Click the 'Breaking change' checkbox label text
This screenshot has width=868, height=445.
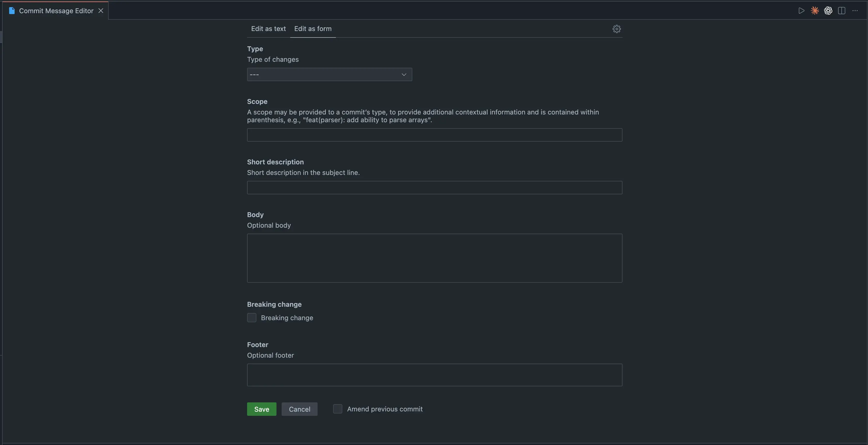[x=287, y=318]
